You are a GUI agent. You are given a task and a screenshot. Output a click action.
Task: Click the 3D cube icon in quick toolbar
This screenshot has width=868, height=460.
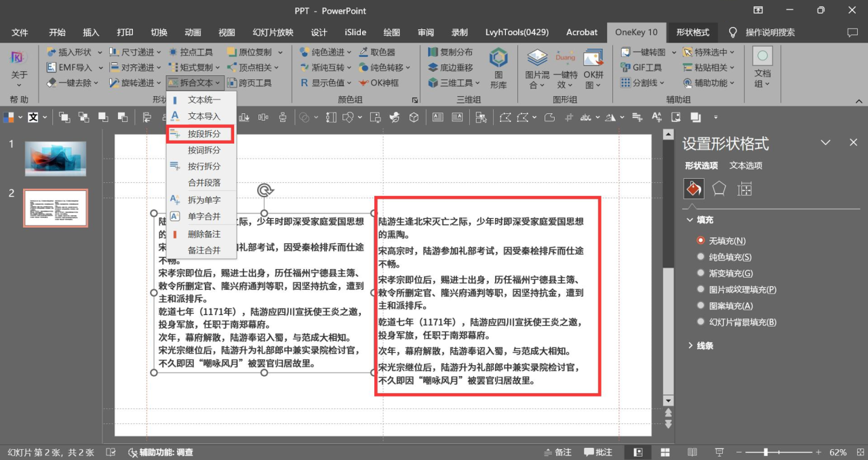(x=414, y=117)
